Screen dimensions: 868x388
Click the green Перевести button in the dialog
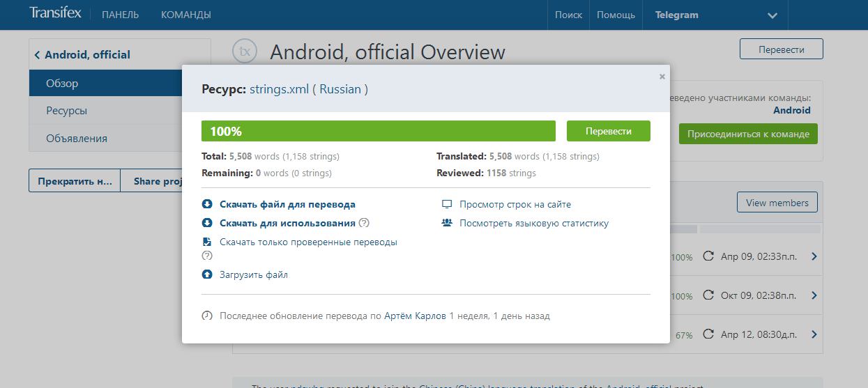pyautogui.click(x=608, y=131)
